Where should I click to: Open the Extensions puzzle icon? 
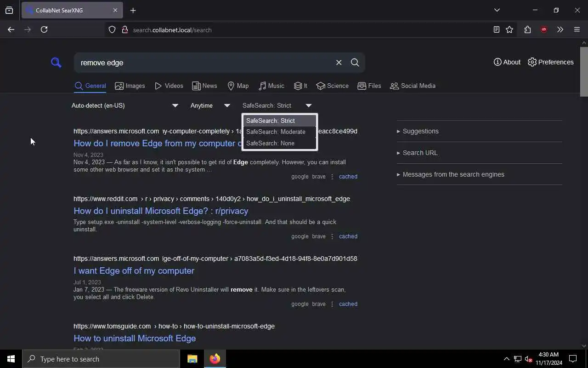527,29
